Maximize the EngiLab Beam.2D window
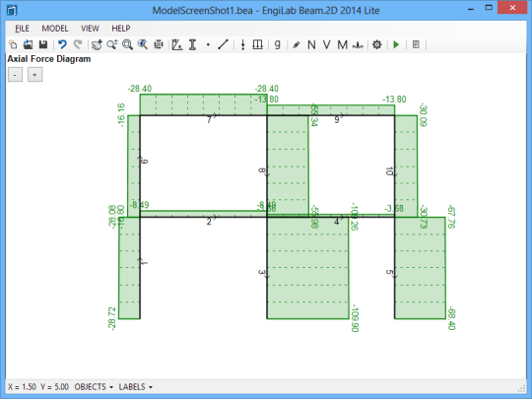532x399 pixels. [x=489, y=8]
